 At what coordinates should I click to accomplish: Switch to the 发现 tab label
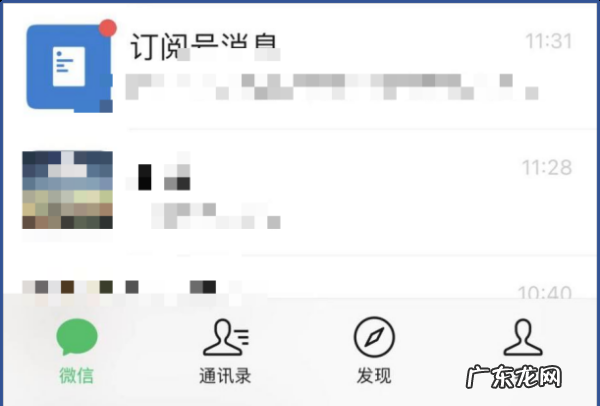click(x=374, y=375)
